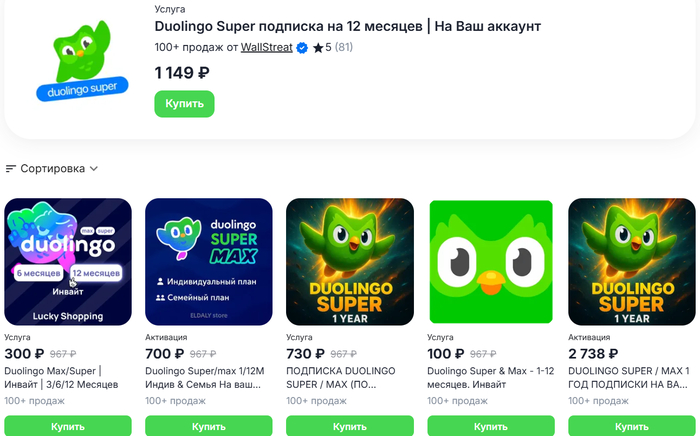Viewport: 700px width, 436px height.
Task: Click the review count (81)
Action: pos(343,48)
